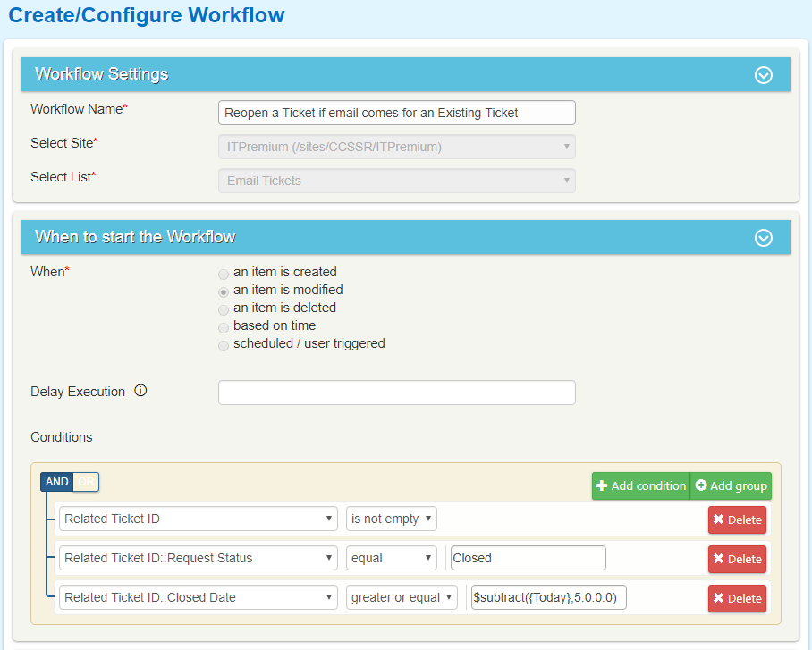Open the 'greater or equal' operator dropdown
Screen dimensions: 812x650
coord(402,597)
